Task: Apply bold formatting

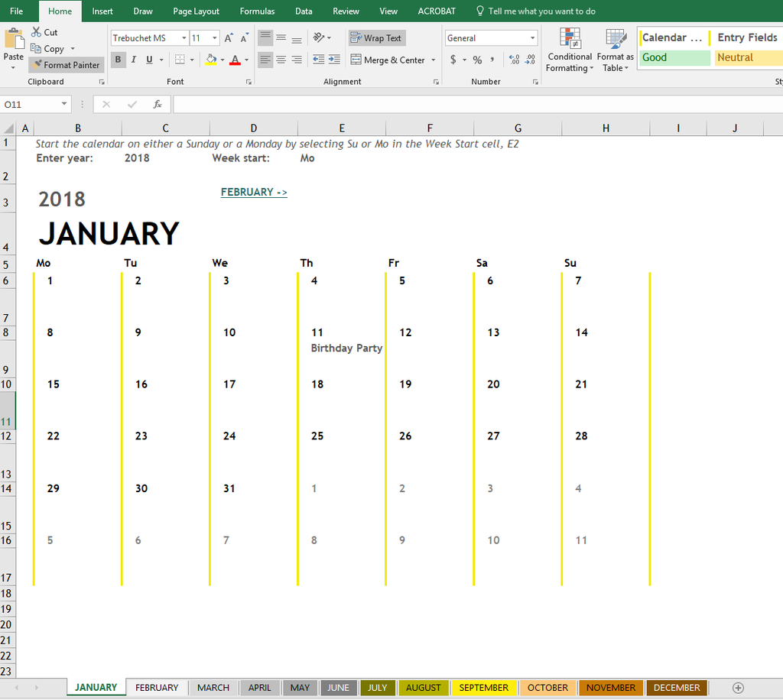Action: click(x=119, y=60)
